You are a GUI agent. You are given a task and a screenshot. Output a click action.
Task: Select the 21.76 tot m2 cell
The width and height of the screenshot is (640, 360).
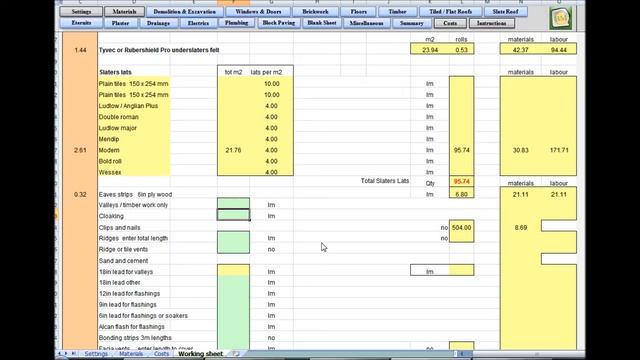click(x=233, y=150)
